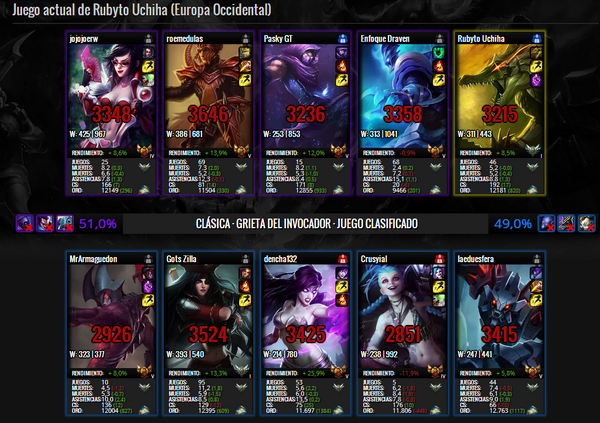Click the banned champion icon nearest 49,0%
The width and height of the screenshot is (600, 423).
click(546, 223)
